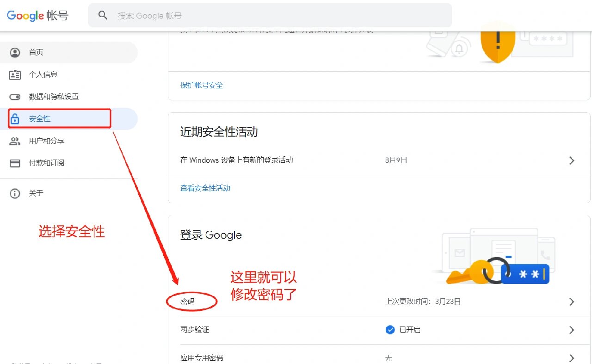Image resolution: width=592 pixels, height=364 pixels.
Task: Click the blue 已开启 checkmark icon
Action: click(x=390, y=330)
